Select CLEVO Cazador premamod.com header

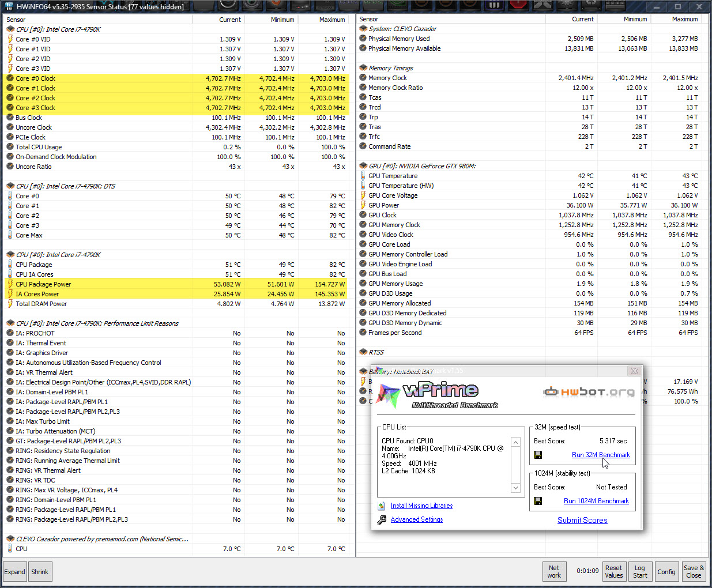pyautogui.click(x=102, y=539)
